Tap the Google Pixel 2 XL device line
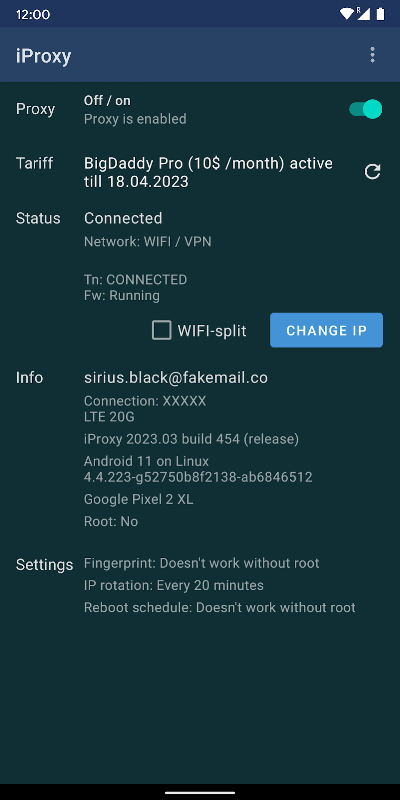This screenshot has width=400, height=800. 139,499
